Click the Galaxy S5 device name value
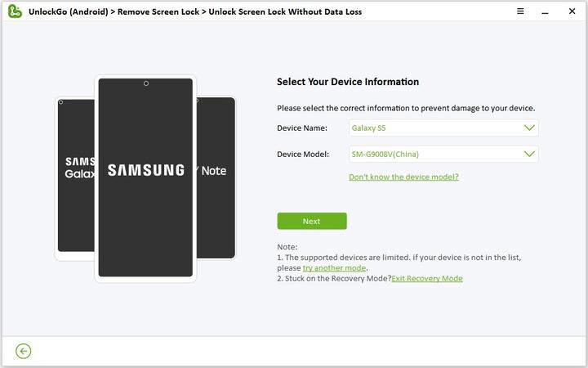Image resolution: width=588 pixels, height=368 pixels. (x=367, y=128)
